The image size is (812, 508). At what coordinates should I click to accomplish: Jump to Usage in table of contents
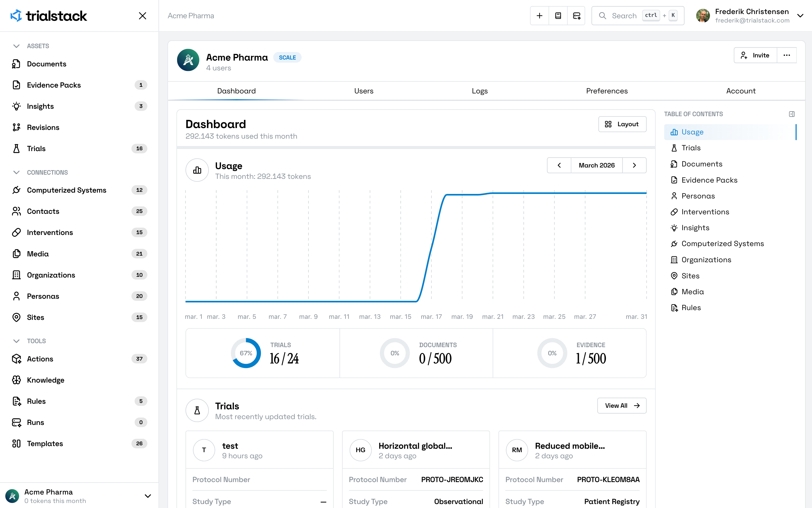[x=730, y=132]
